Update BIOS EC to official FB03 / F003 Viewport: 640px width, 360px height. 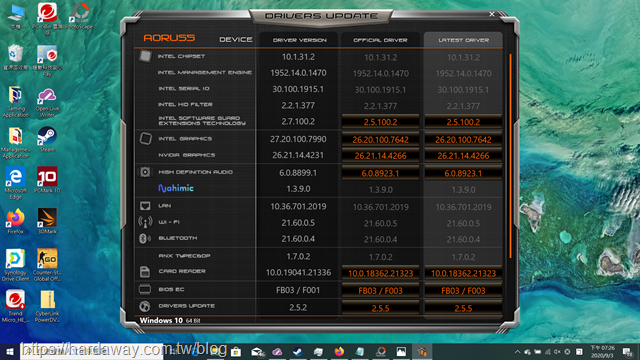(380, 291)
